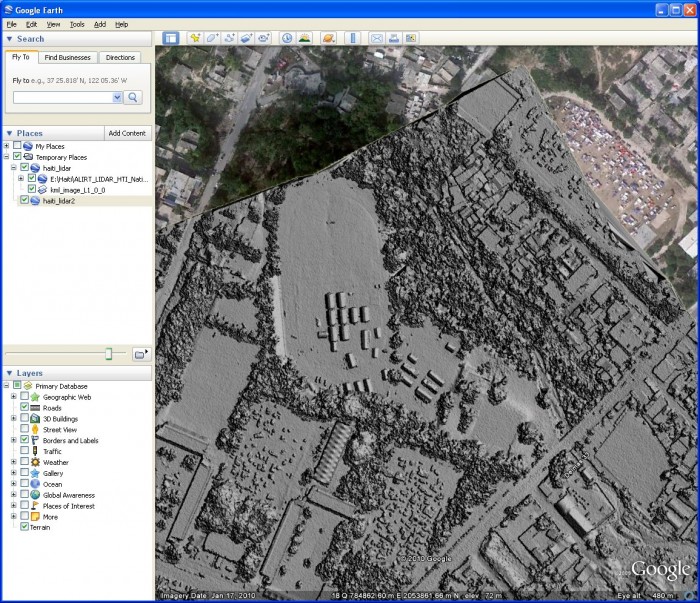Screen dimensions: 700x603
Task: Click the Primary Database layer label
Action: point(61,386)
